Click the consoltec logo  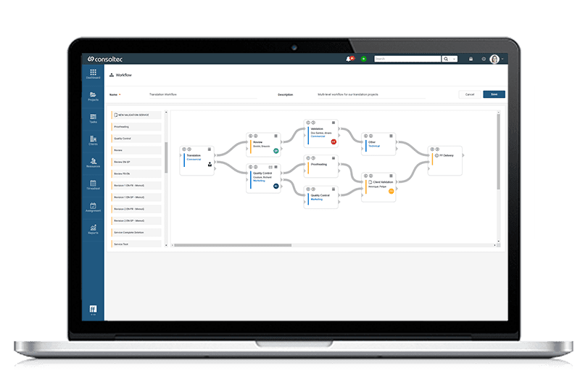point(105,59)
